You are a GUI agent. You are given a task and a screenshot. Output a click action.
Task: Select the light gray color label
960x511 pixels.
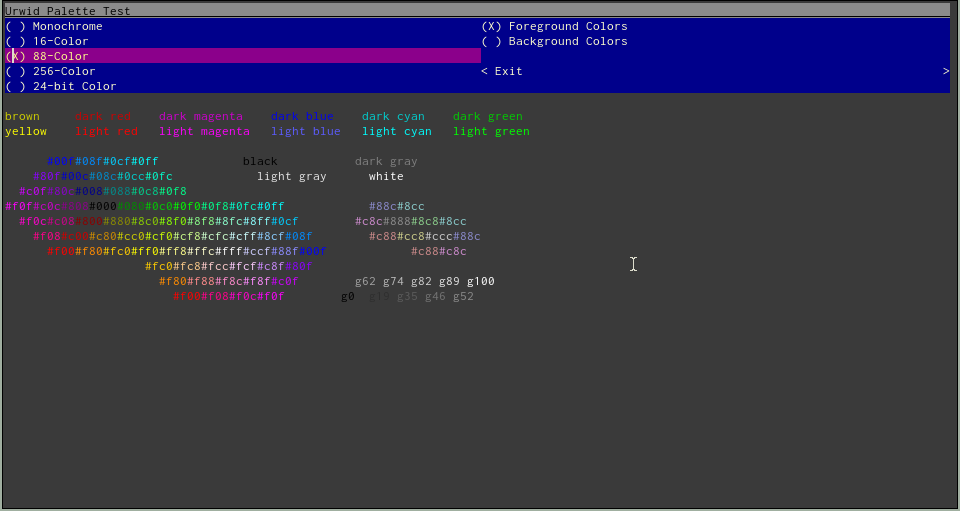[291, 176]
